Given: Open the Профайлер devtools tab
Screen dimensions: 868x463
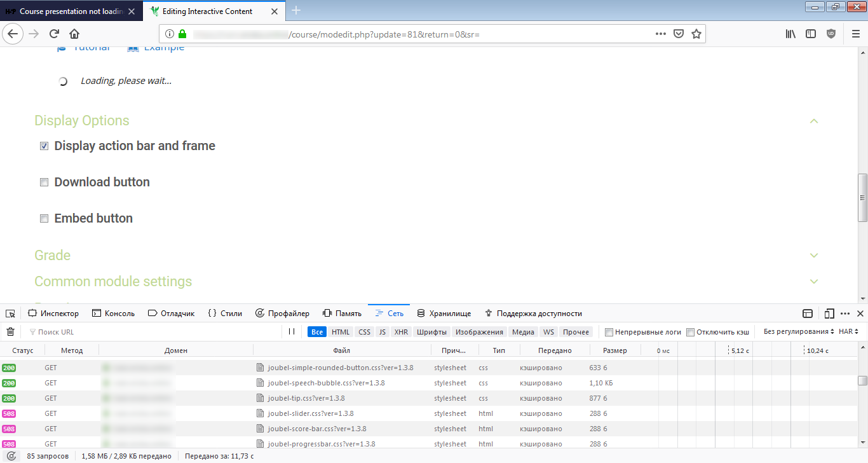Looking at the screenshot, I should pyautogui.click(x=282, y=314).
